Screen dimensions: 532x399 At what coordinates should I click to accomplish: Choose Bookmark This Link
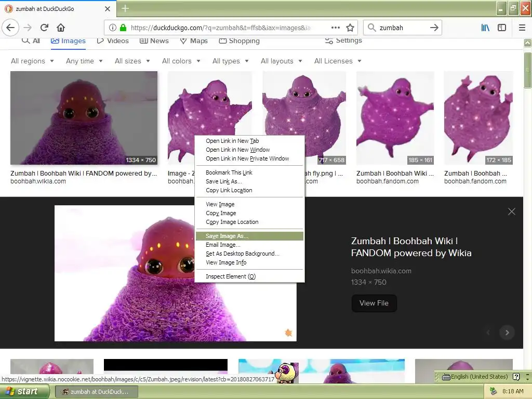click(x=250, y=172)
